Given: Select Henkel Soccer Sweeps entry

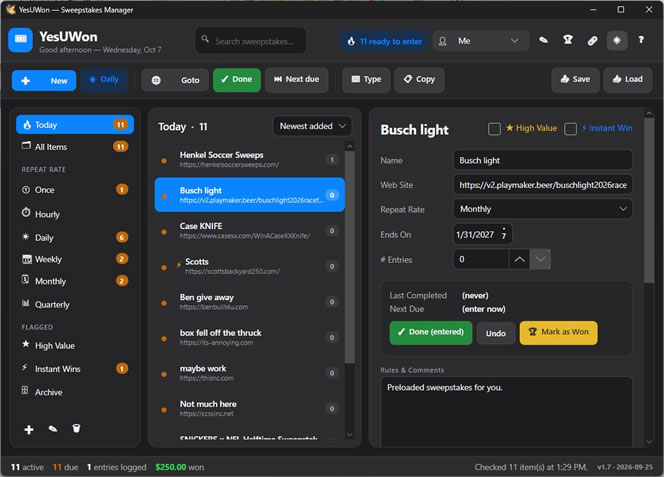Looking at the screenshot, I should pyautogui.click(x=249, y=160).
